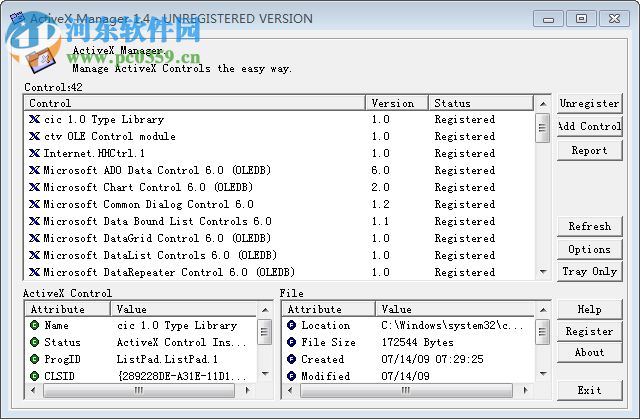
Task: Select Microsoft Common Dialog Control 6.0 row
Action: tap(149, 204)
